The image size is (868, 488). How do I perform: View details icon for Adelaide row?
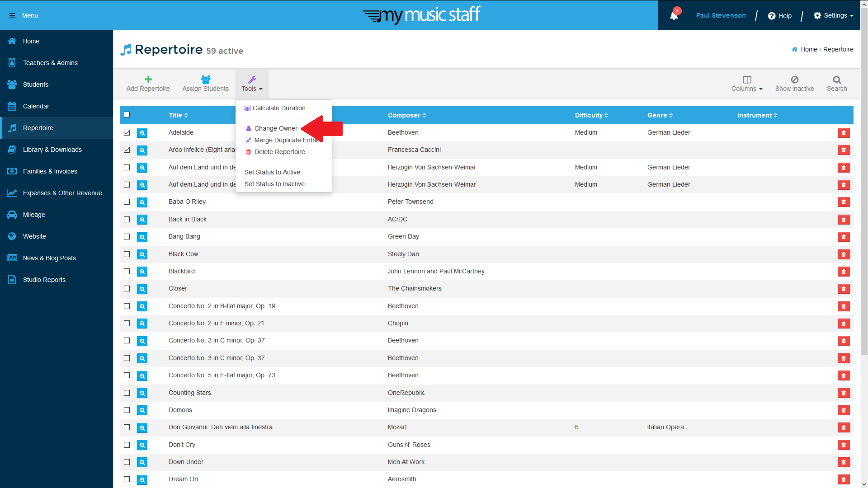(x=142, y=133)
